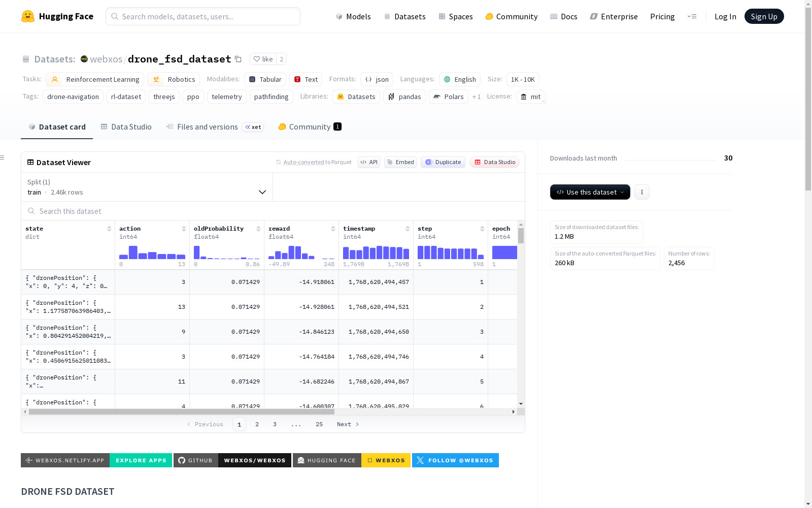This screenshot has width=812, height=508.
Task: Focus the Search models, datasets, users field
Action: (x=203, y=16)
